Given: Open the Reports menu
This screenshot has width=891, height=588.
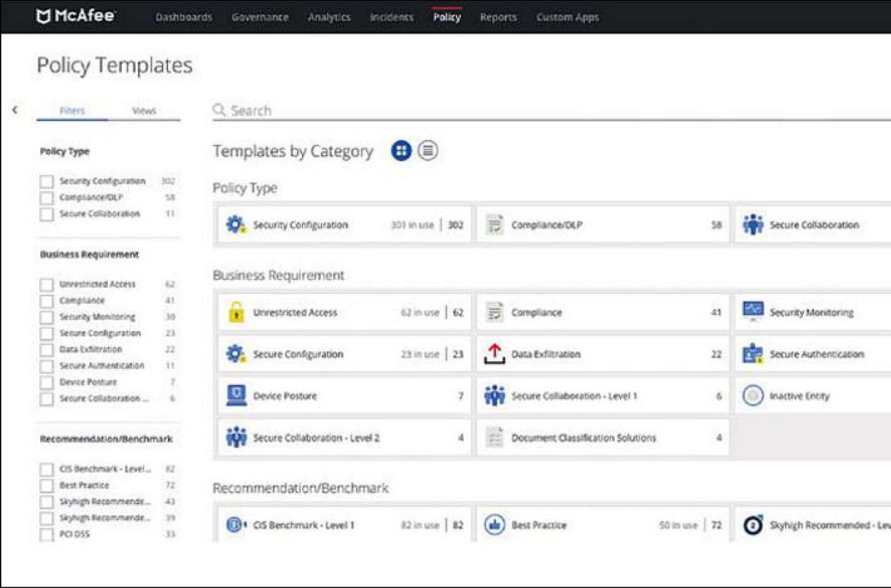Looking at the screenshot, I should coord(498,17).
